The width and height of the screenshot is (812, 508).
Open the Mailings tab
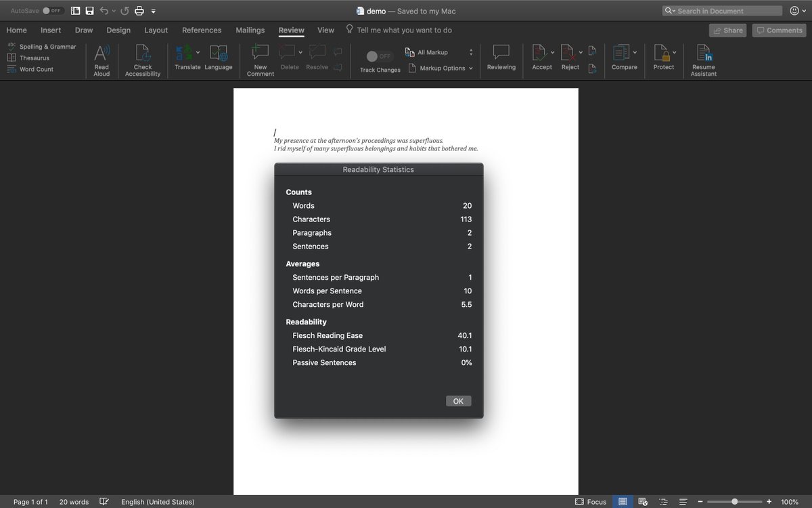click(x=250, y=30)
